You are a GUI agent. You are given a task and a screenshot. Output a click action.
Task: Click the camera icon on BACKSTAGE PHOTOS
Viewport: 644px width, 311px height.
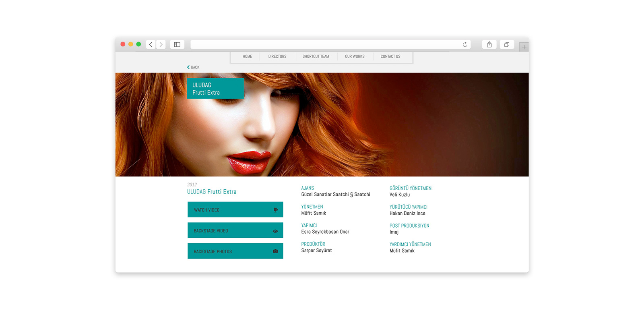275,251
